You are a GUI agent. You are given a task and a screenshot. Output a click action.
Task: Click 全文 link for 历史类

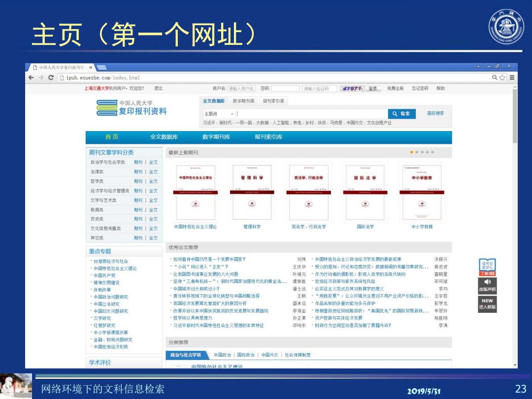click(153, 219)
